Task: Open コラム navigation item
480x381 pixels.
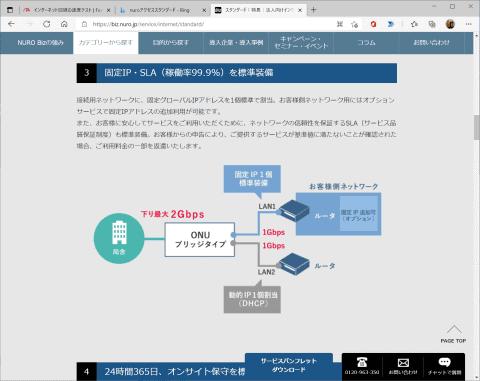Action: [366, 43]
